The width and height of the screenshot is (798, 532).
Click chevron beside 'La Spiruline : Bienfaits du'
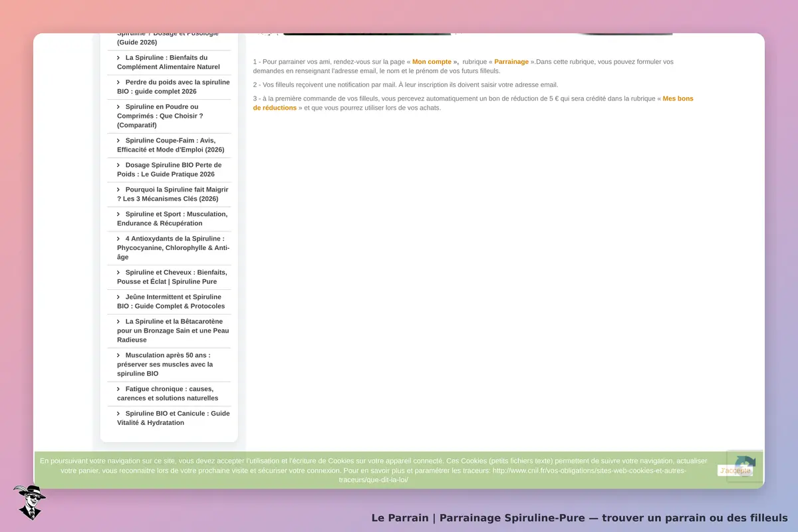(x=118, y=58)
